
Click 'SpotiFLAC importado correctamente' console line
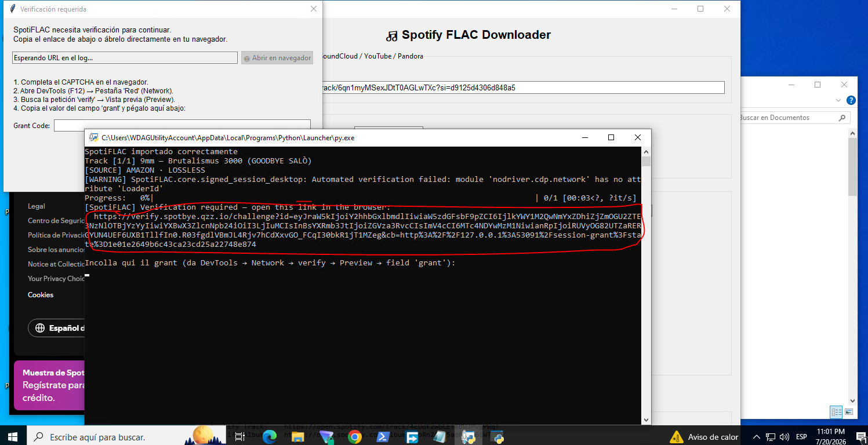click(x=161, y=152)
